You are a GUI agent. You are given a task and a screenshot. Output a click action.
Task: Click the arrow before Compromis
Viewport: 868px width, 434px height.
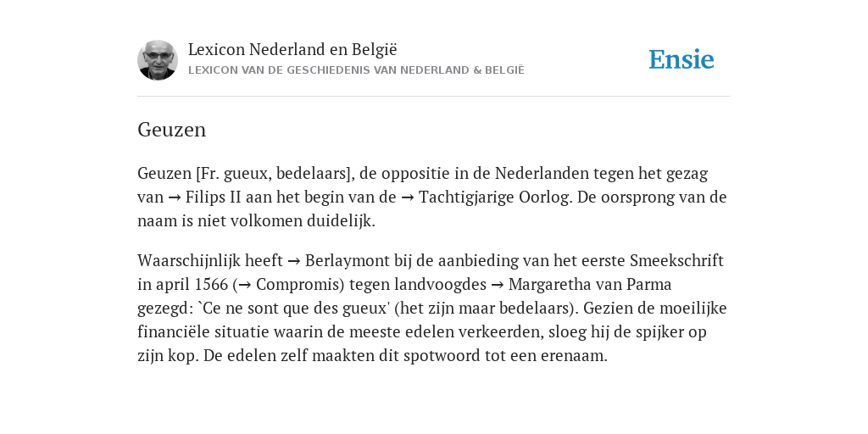245,285
